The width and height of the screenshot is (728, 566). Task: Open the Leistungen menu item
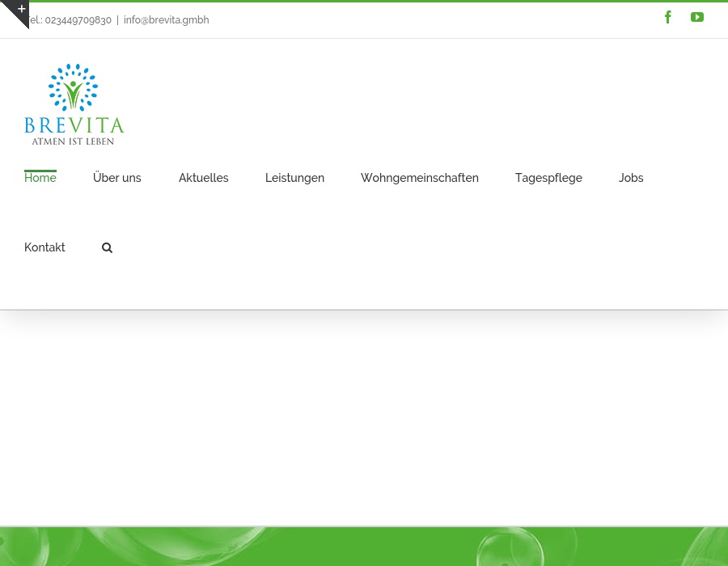[x=294, y=178]
